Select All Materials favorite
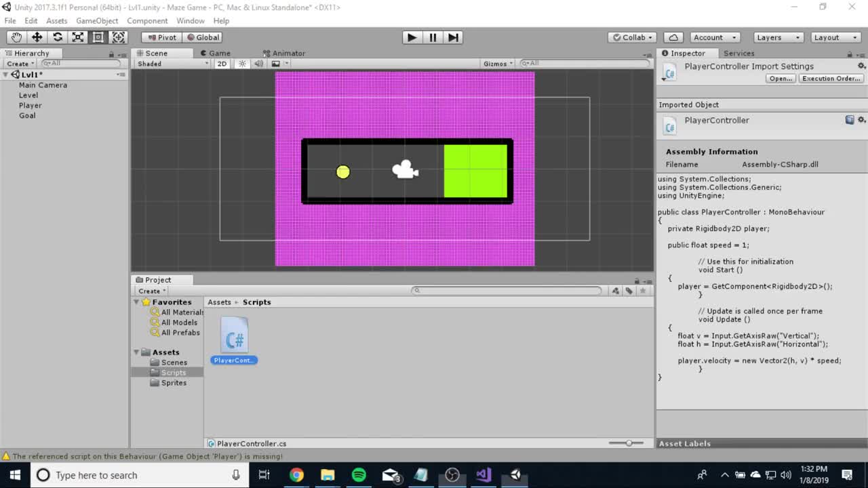Screen dimensions: 868x488 pyautogui.click(x=177, y=312)
